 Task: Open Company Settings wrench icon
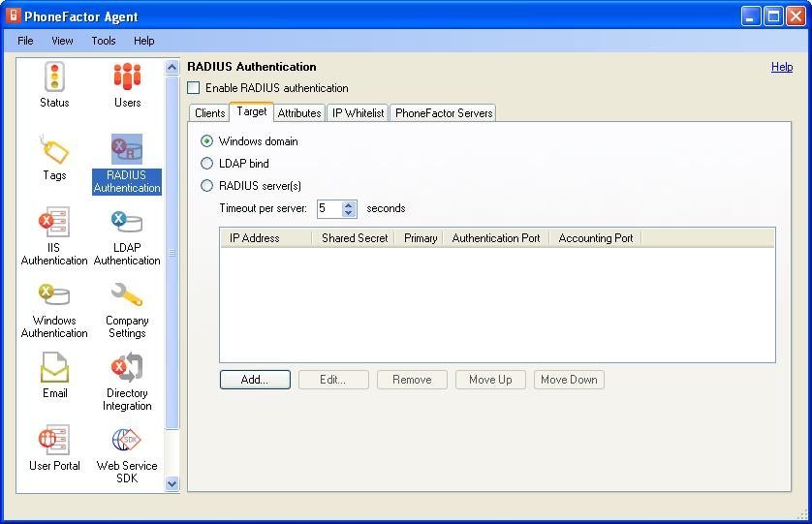tap(127, 294)
